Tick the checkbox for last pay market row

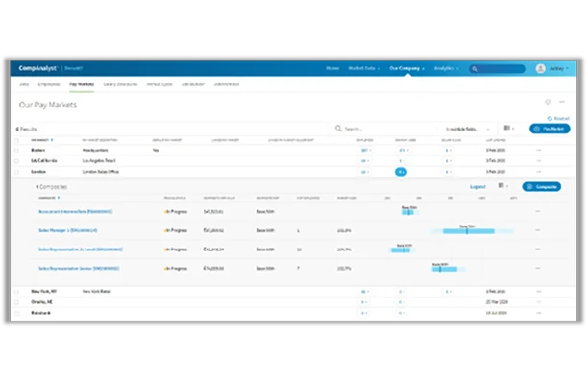pyautogui.click(x=16, y=313)
